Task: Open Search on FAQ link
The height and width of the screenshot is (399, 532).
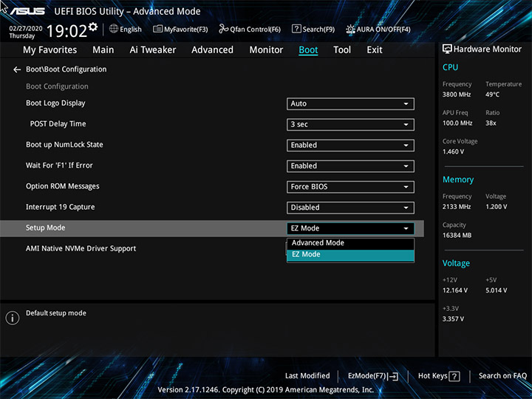Action: coord(502,376)
